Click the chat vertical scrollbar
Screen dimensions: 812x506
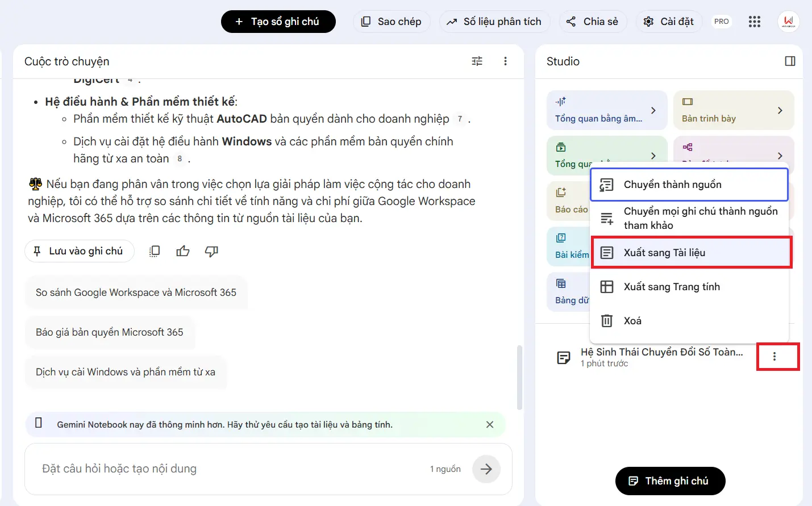(x=519, y=378)
